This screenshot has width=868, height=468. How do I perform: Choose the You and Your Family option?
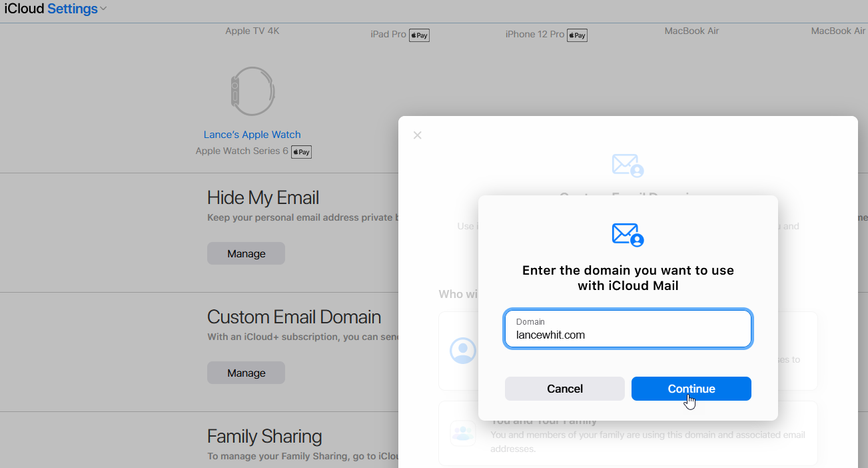click(x=628, y=434)
